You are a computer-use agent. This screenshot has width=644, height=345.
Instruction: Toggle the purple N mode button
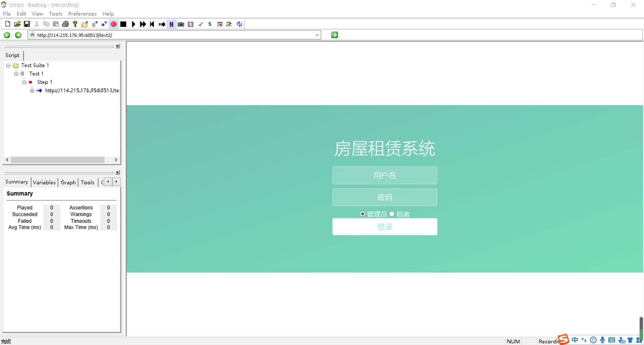point(171,24)
